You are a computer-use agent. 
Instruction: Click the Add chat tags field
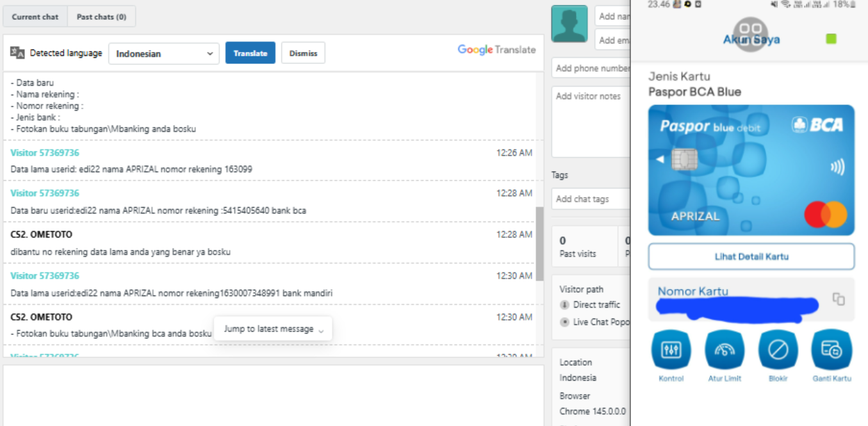coord(591,199)
